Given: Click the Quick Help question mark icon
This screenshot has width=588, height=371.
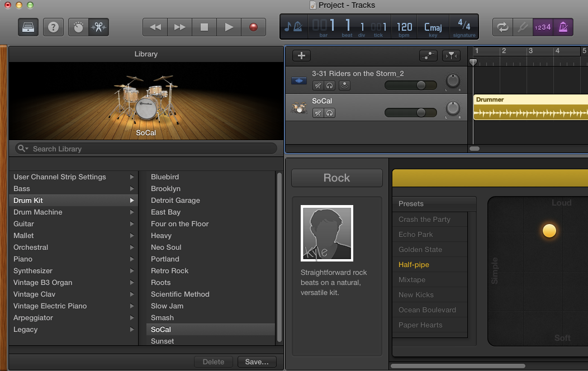Looking at the screenshot, I should (x=53, y=26).
